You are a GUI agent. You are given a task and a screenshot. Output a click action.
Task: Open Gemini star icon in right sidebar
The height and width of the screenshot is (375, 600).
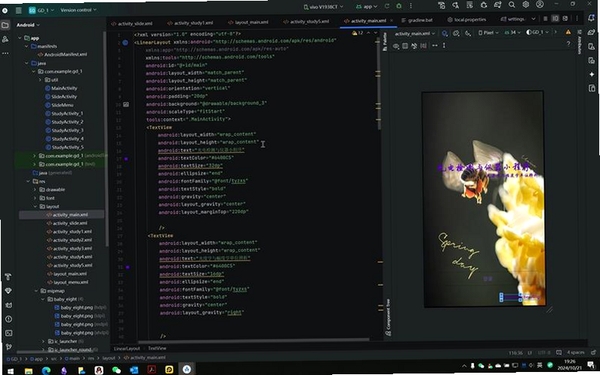(592, 74)
